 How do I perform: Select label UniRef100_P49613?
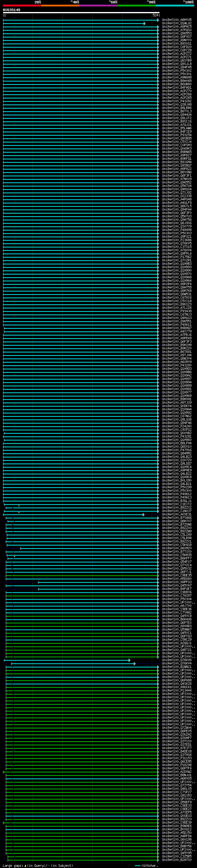click(x=177, y=497)
